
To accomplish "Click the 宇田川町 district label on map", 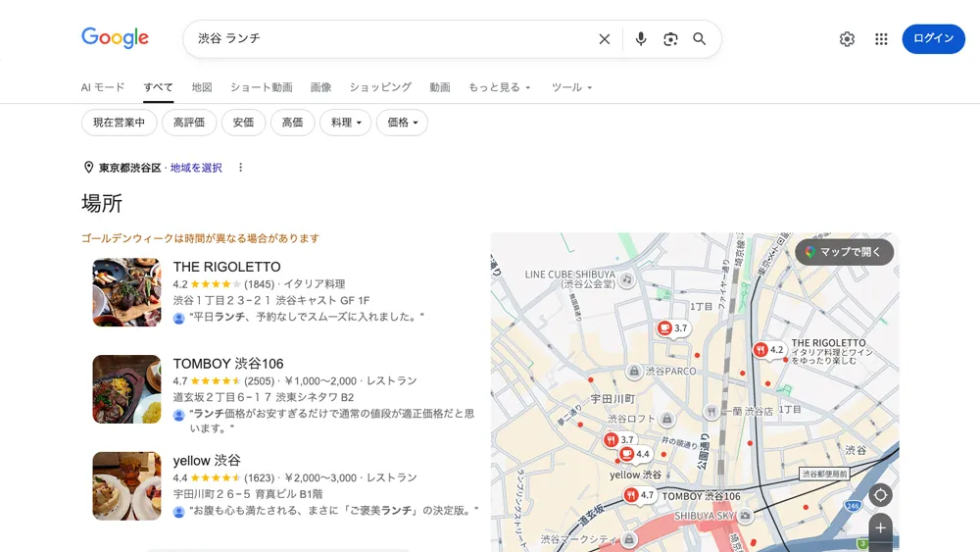I will 612,399.
